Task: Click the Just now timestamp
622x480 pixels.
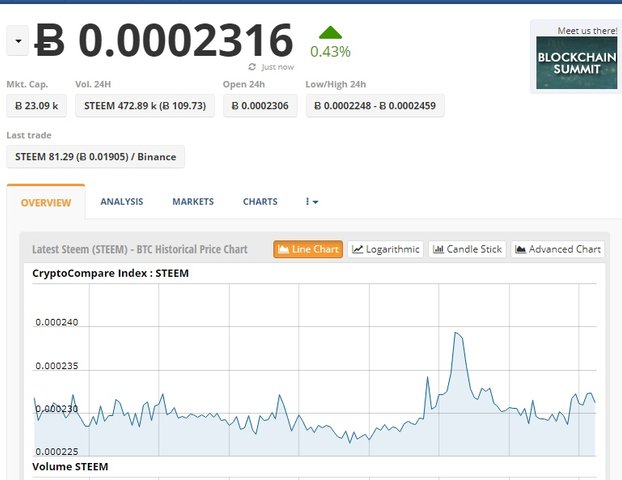Action: point(278,67)
